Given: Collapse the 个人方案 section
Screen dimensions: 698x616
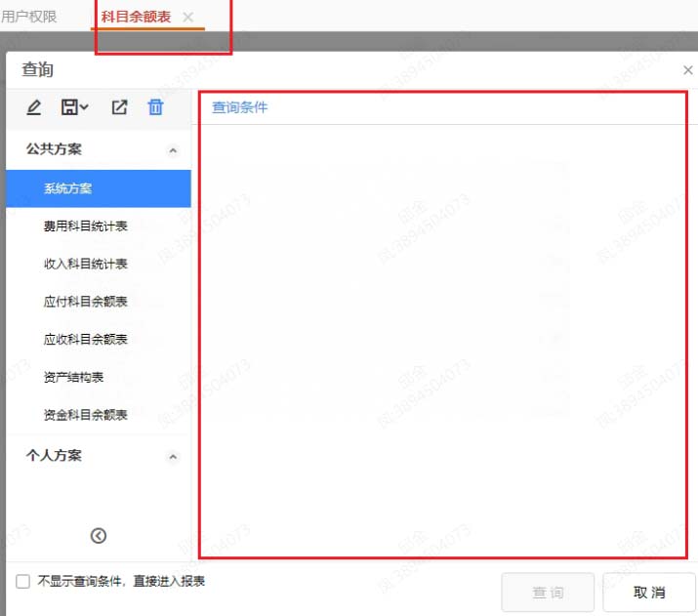Looking at the screenshot, I should [x=173, y=457].
